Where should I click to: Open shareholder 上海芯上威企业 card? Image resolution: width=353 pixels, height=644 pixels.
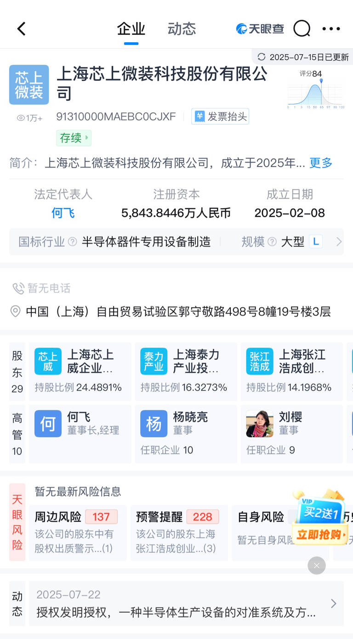[x=80, y=372]
